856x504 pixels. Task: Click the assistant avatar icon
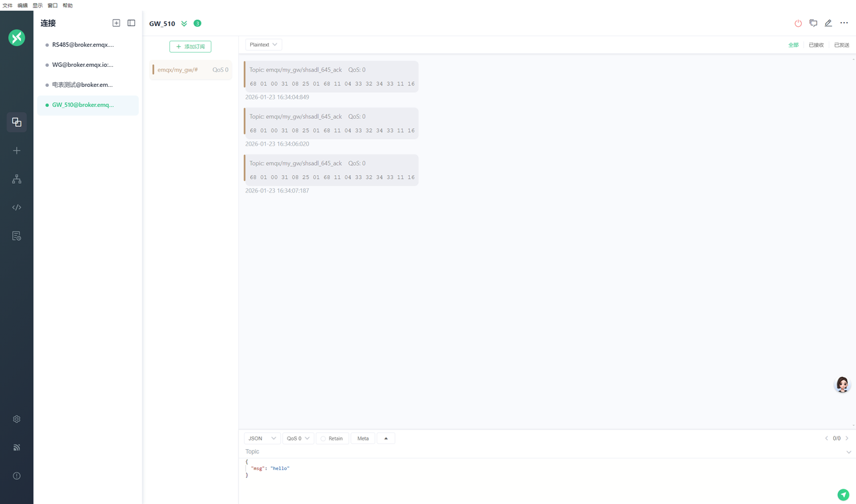point(843,384)
